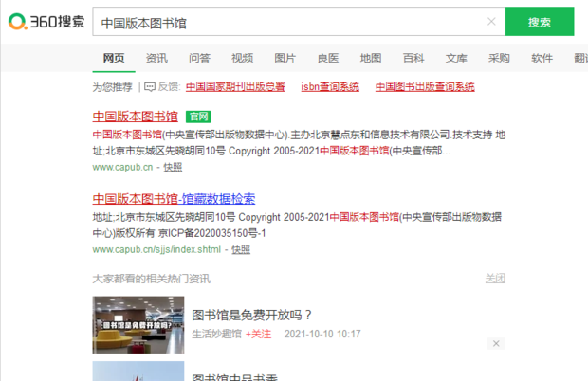588x381 pixels.
Task: View 快照 for www.capub.cn result
Action: coord(173,167)
